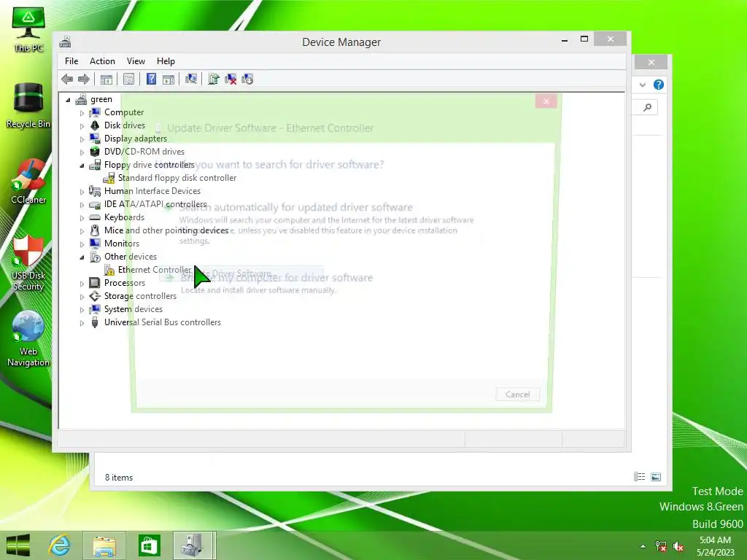The width and height of the screenshot is (747, 560).
Task: Scan for hardware changes toolbar icon
Action: 191,79
